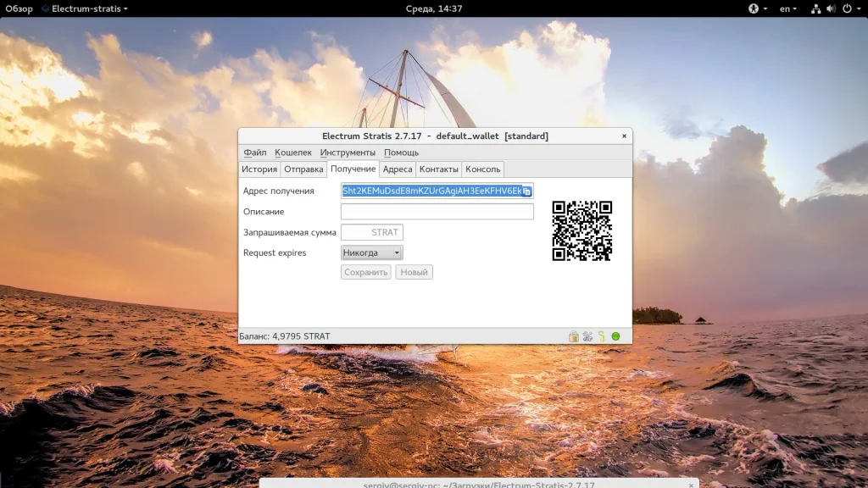Open the 'en' keyboard layout dropdown
This screenshot has height=488, width=868.
click(x=788, y=8)
